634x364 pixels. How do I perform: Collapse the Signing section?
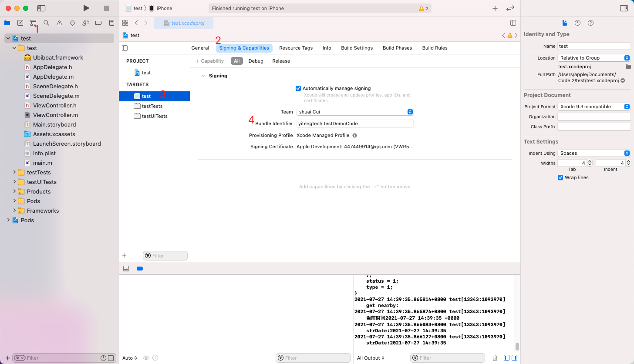click(202, 76)
